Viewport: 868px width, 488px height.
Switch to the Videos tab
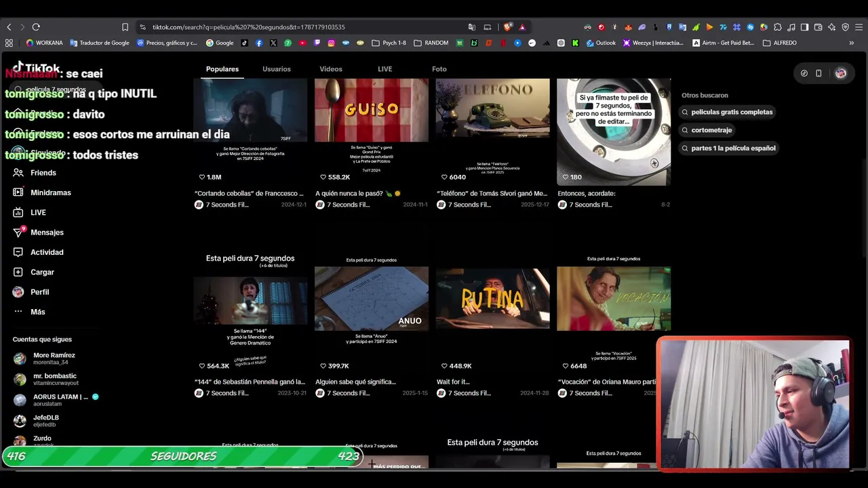pyautogui.click(x=331, y=69)
